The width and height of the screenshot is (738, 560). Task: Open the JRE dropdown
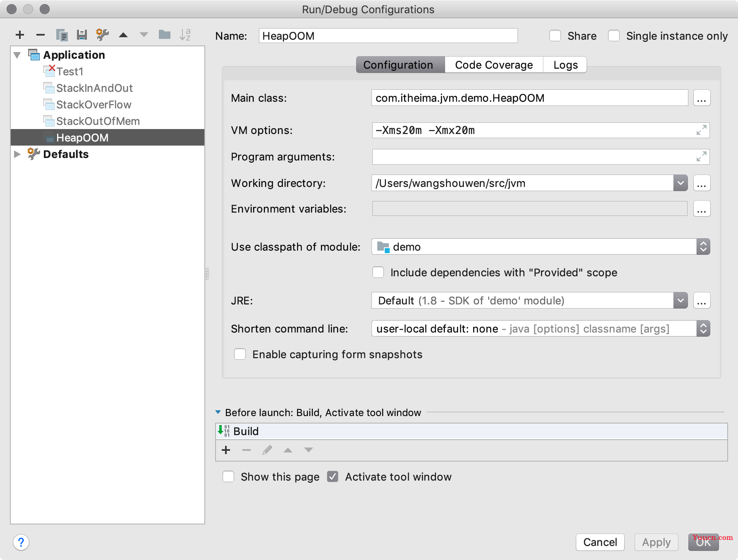[x=680, y=301]
